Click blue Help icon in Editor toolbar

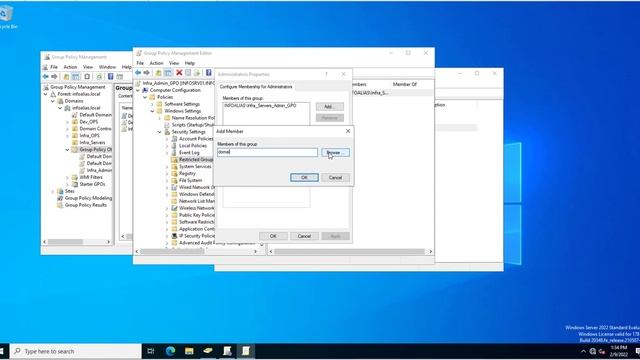209,73
